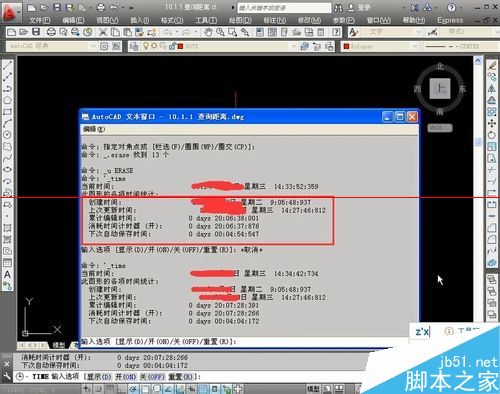Click the ByLayer red color swatch
This screenshot has height=394, width=500.
pyautogui.click(x=346, y=46)
